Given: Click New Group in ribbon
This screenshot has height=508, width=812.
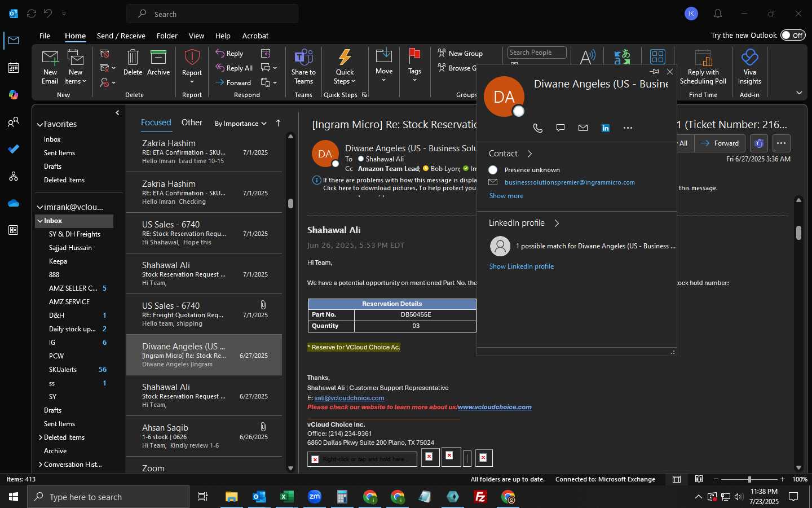Looking at the screenshot, I should click(x=460, y=53).
